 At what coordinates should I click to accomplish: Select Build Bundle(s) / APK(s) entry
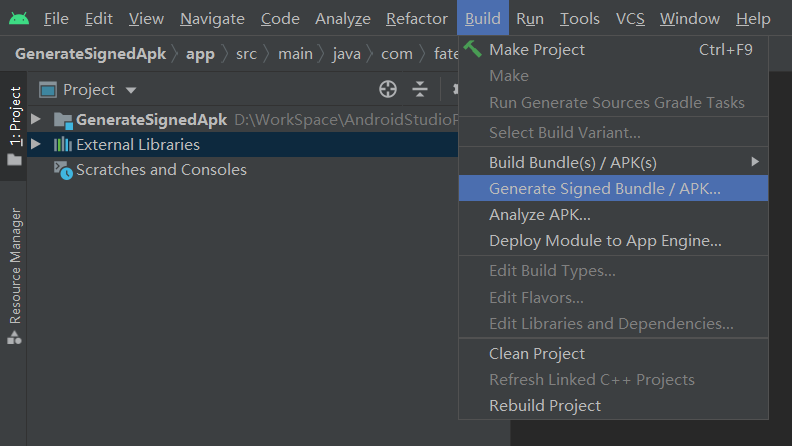coord(613,163)
